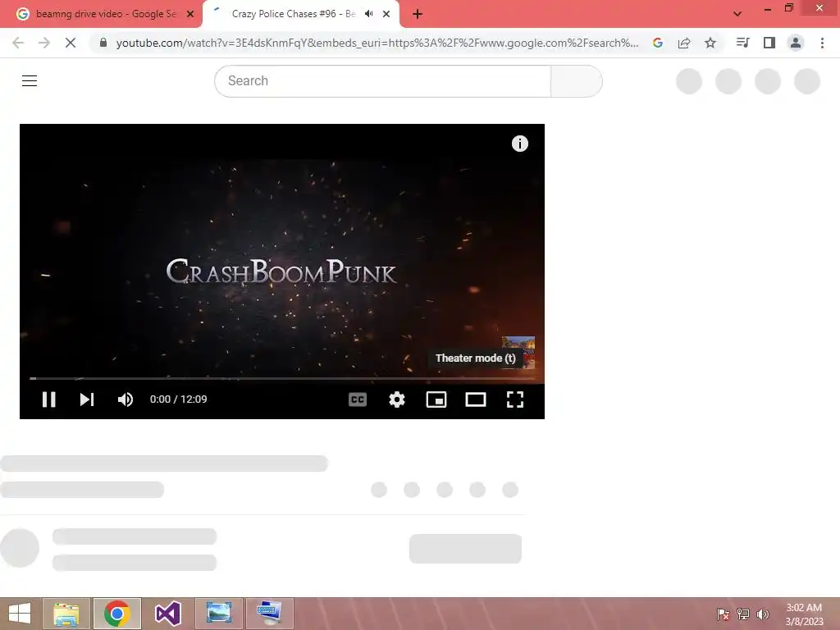Image resolution: width=840 pixels, height=630 pixels.
Task: Click the taskbar clock showing 3:02 AM
Action: [x=804, y=614]
